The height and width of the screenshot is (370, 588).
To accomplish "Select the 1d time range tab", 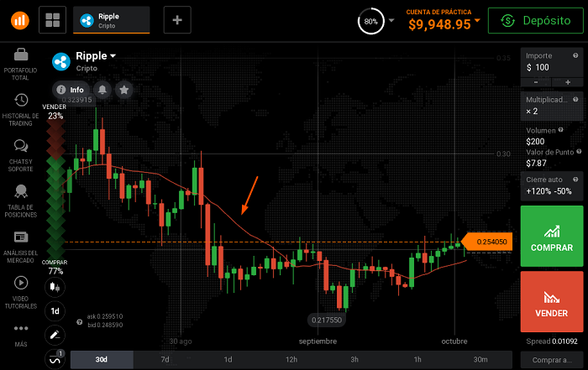I will coord(228,360).
